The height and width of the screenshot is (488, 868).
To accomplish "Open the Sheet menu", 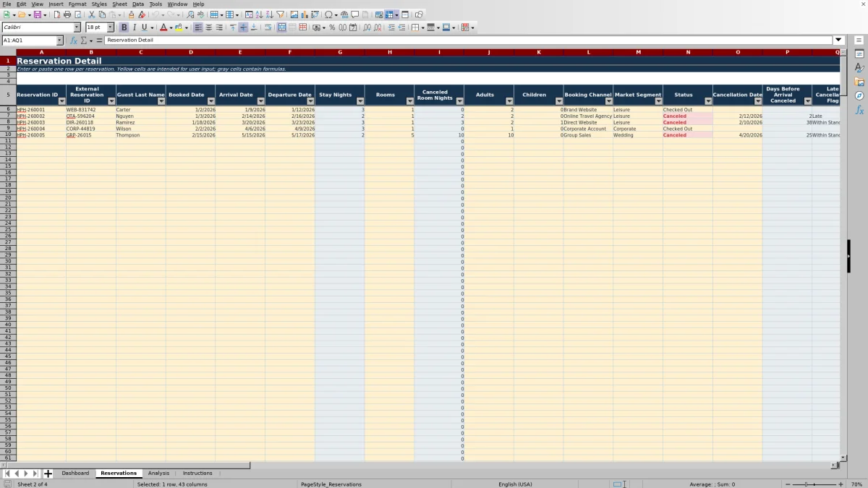I will point(119,4).
